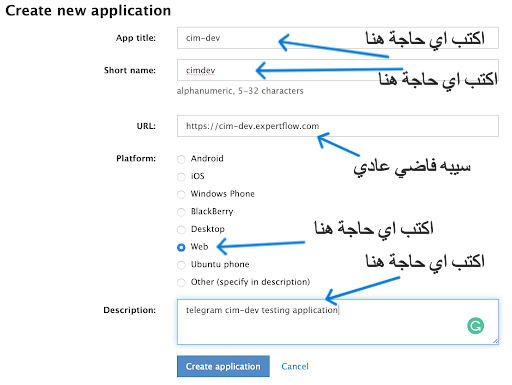Screen dimensions: 512x385
Task: Click the 'Platform:' label
Action: [x=136, y=158]
